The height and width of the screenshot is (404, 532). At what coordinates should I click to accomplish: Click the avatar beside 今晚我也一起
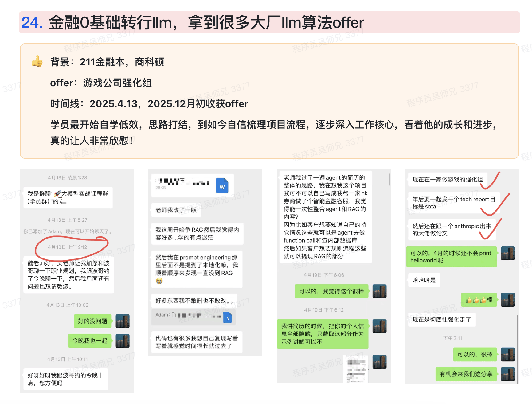[123, 341]
